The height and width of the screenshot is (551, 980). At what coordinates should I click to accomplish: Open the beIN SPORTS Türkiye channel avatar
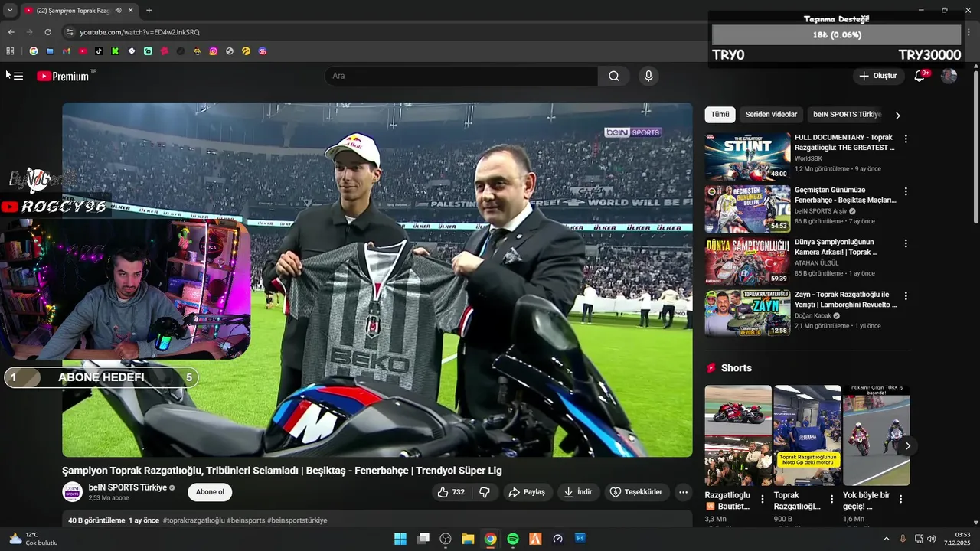pyautogui.click(x=72, y=492)
